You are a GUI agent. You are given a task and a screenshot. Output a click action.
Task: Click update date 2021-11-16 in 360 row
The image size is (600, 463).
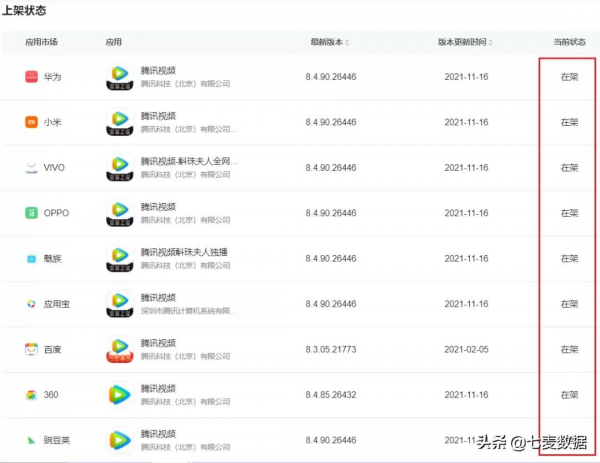pos(466,395)
